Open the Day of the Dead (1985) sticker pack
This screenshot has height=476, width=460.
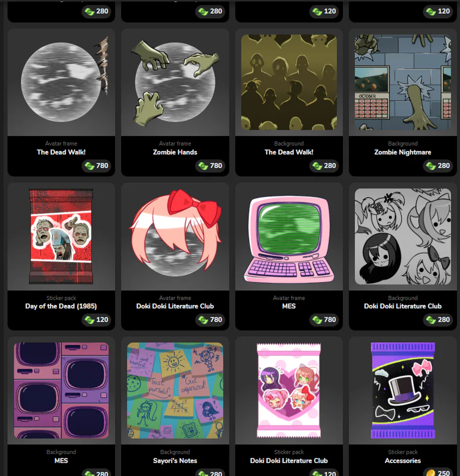click(x=61, y=236)
